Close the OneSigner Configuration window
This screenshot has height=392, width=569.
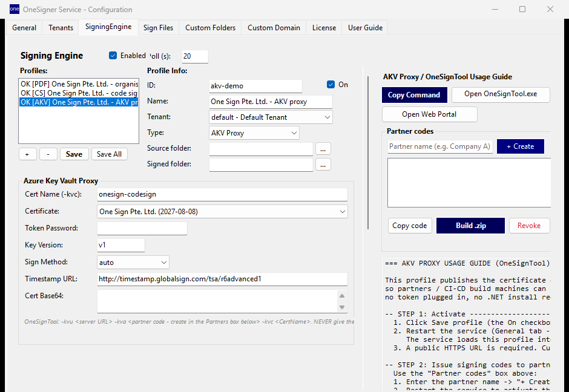[550, 9]
